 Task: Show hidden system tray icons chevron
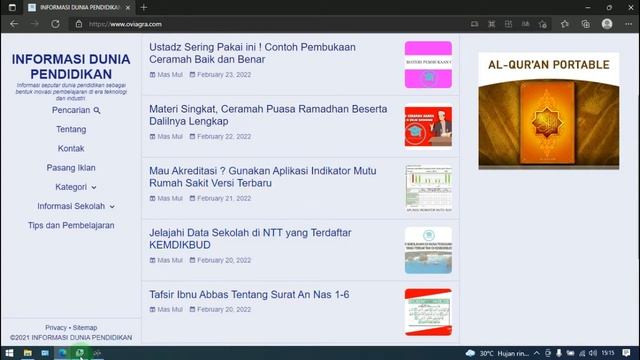click(x=537, y=353)
